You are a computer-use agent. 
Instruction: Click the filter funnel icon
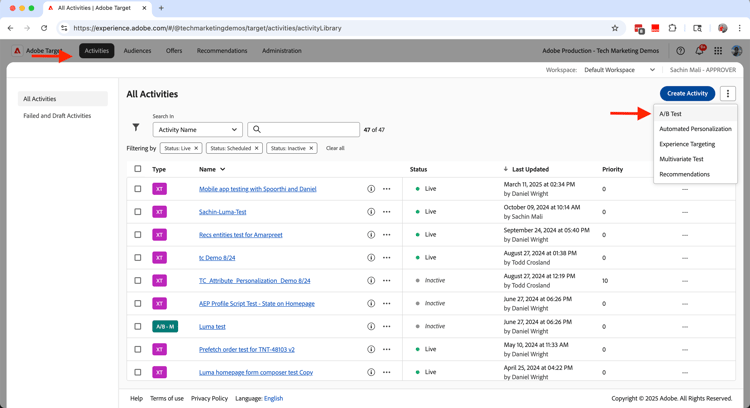click(136, 128)
